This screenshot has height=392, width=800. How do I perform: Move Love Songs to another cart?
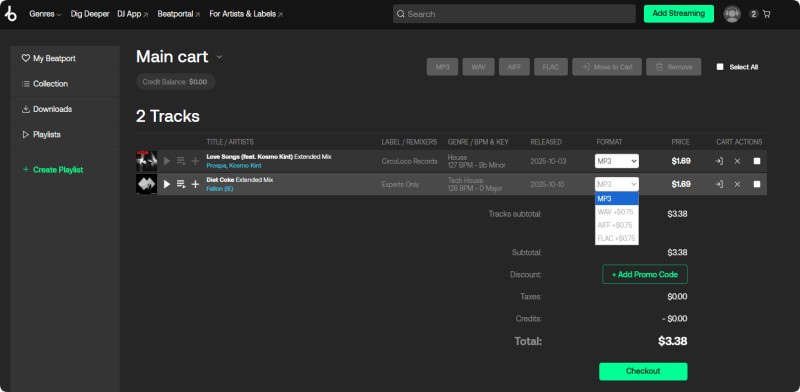[x=719, y=161]
